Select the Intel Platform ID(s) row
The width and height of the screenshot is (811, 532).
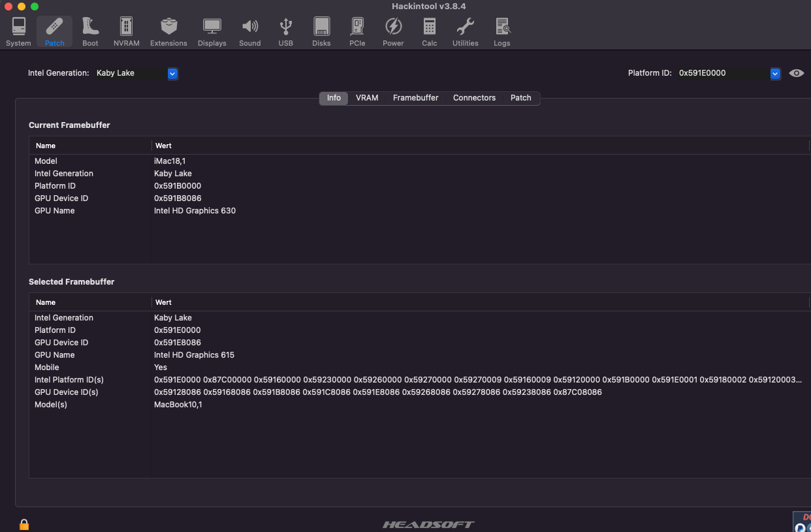coord(420,380)
